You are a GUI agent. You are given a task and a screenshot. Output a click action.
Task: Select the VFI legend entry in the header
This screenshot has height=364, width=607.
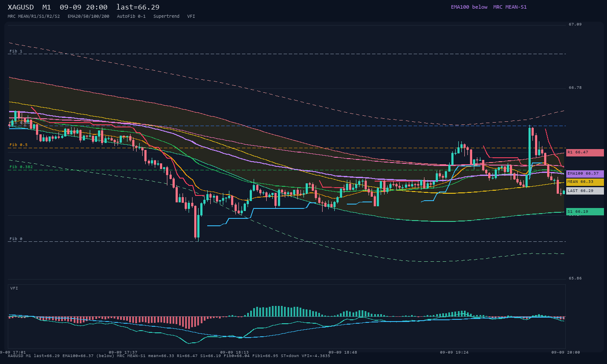191,16
